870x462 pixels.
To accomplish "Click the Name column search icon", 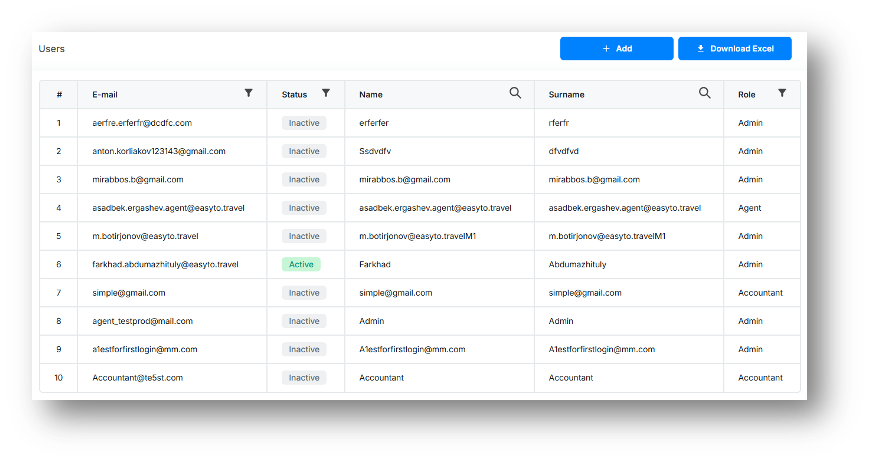I will [x=515, y=93].
